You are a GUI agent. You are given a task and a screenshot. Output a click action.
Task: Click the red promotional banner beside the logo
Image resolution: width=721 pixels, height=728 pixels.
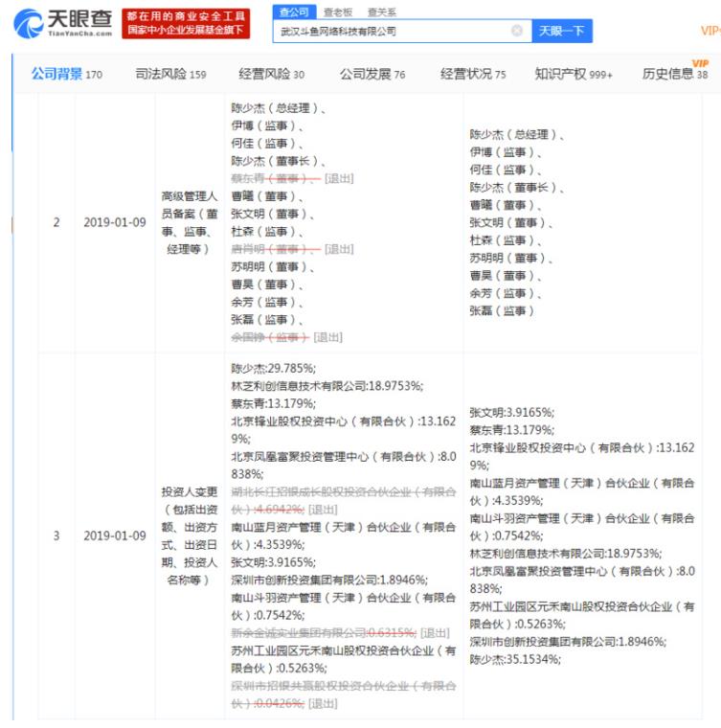pyautogui.click(x=186, y=23)
